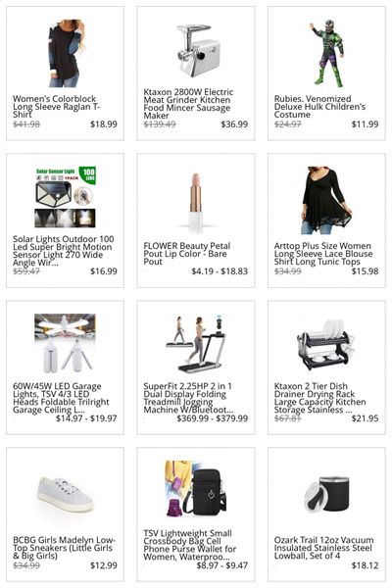Open the Solar Sensor Light product image
Screen dimensions: 392x588
click(66, 197)
